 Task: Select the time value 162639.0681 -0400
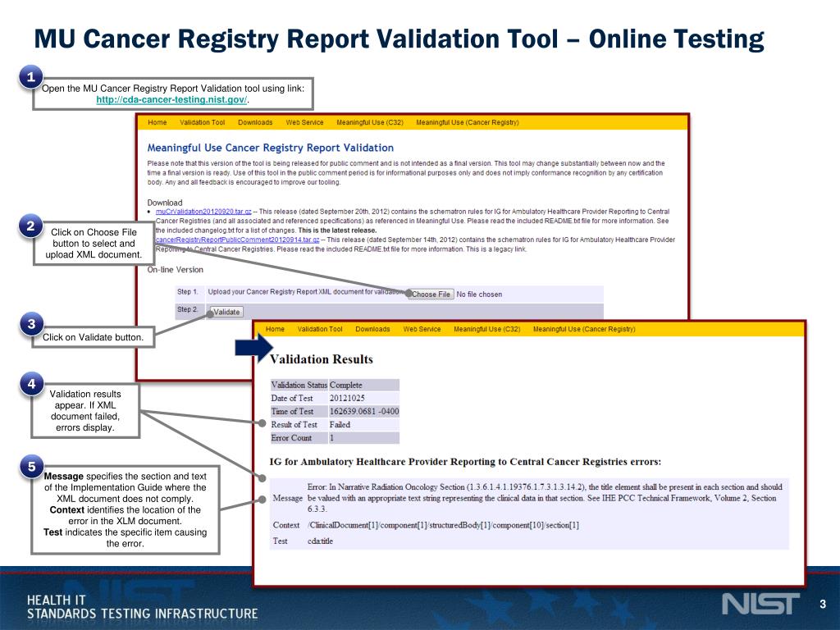(363, 411)
